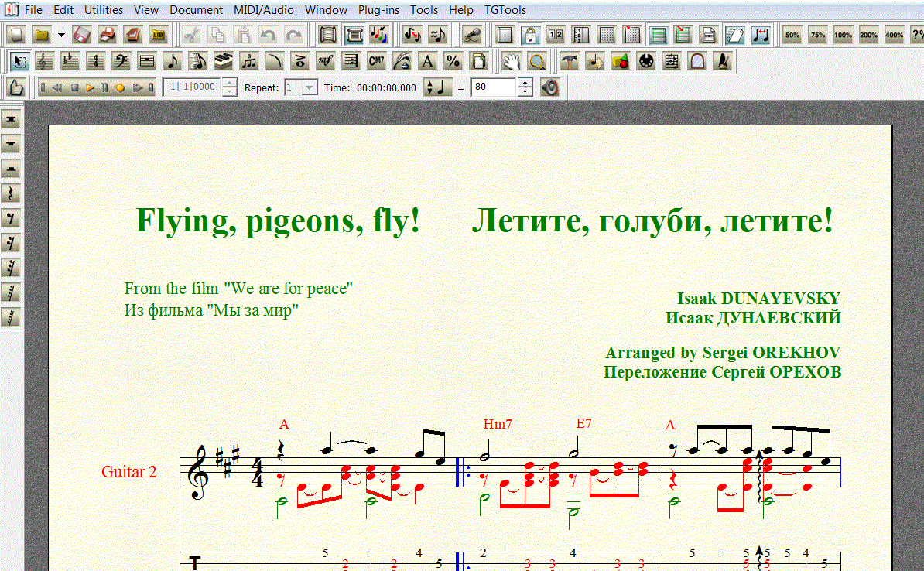The height and width of the screenshot is (571, 924).
Task: Select the Articulation tool
Action: [x=299, y=61]
